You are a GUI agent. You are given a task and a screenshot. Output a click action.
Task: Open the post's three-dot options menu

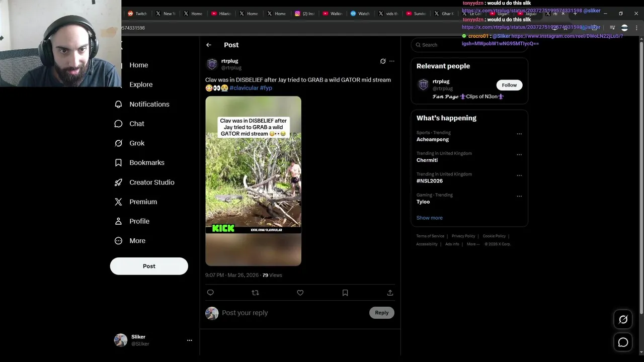tap(392, 61)
